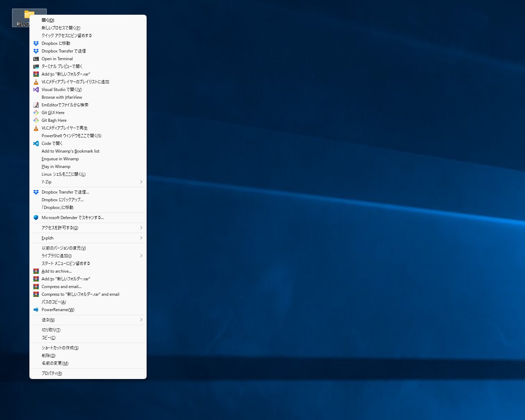Click the EmEditor icon for EmEditorでファイルから検索
The image size is (525, 420).
(x=36, y=105)
